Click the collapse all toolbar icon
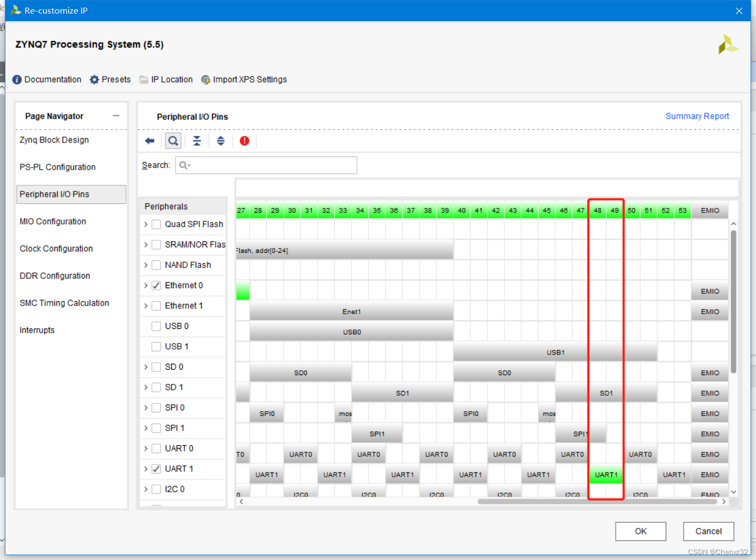The width and height of the screenshot is (756, 560). point(197,141)
